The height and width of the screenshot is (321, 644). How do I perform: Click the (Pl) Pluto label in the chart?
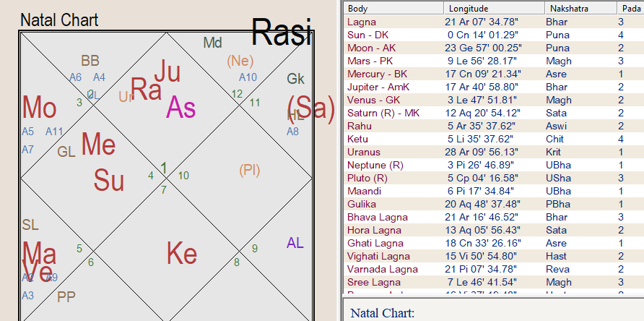pyautogui.click(x=249, y=170)
